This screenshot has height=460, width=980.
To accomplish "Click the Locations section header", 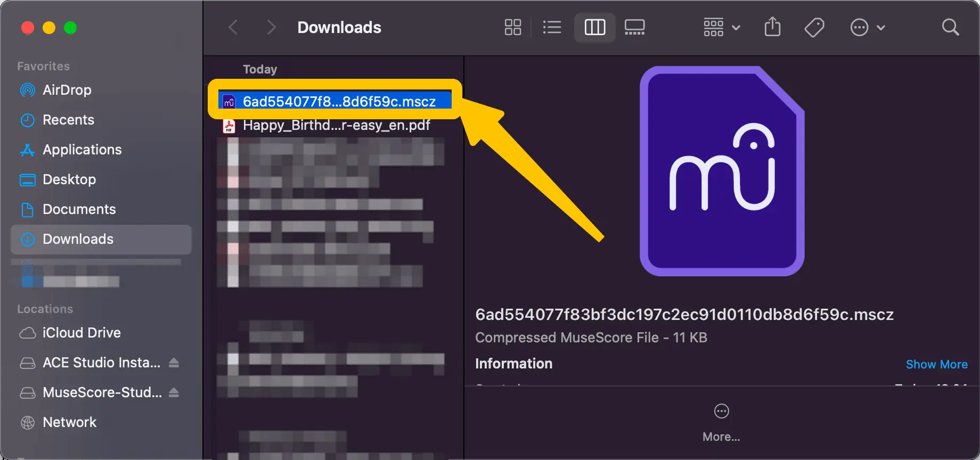I will (x=45, y=309).
